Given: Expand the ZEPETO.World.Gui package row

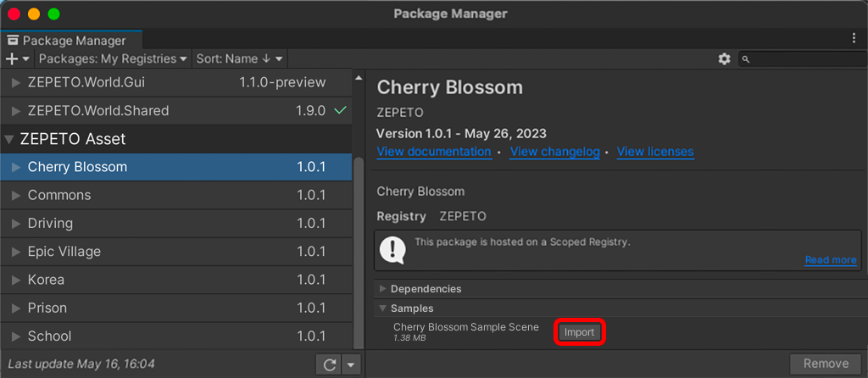Looking at the screenshot, I should coord(16,83).
